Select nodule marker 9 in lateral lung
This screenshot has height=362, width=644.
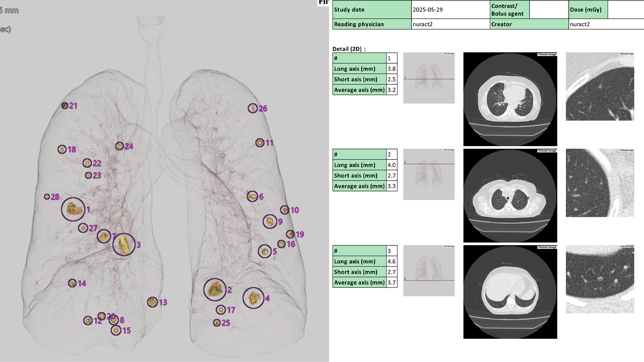point(270,221)
